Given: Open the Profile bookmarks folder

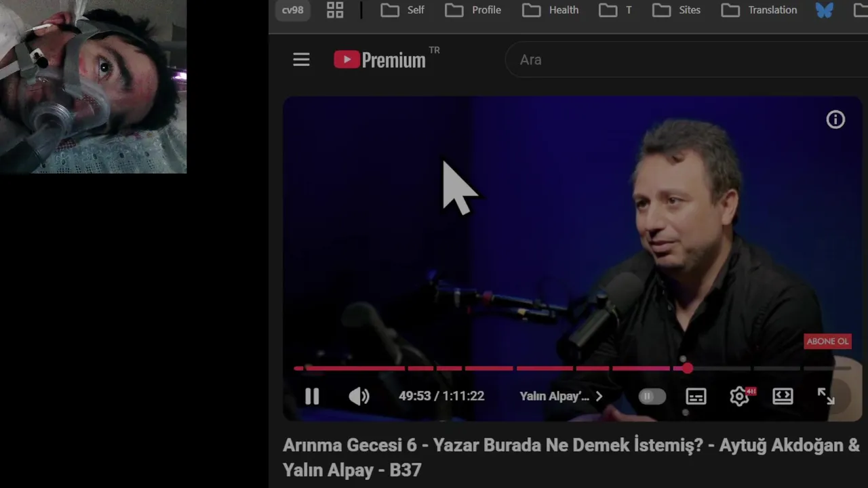Looking at the screenshot, I should coord(473,10).
